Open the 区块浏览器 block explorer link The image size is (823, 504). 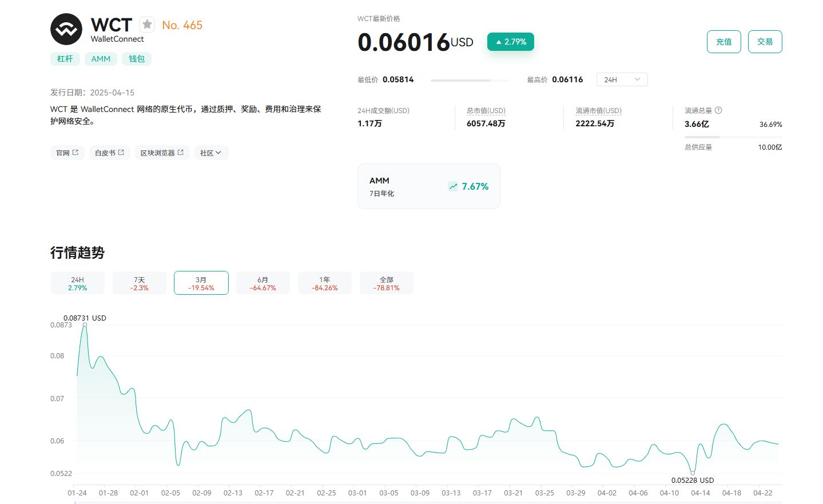pyautogui.click(x=162, y=153)
